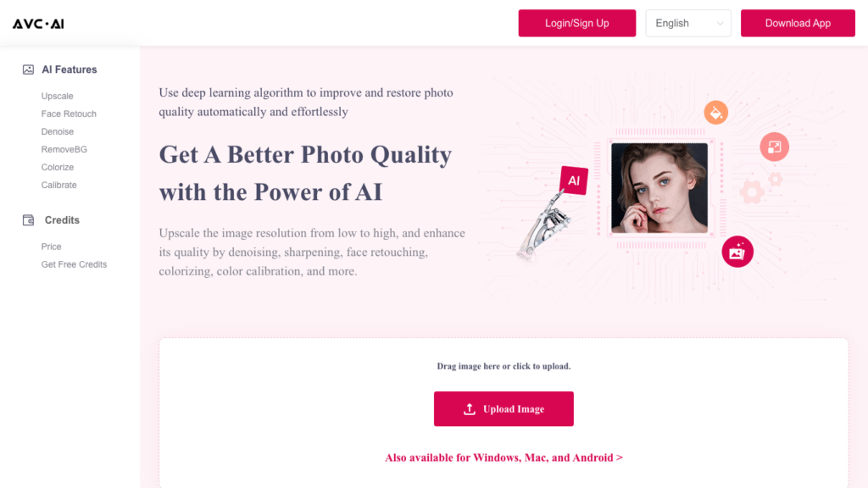The image size is (868, 488).
Task: Click the AVC.AI logo
Action: click(38, 24)
